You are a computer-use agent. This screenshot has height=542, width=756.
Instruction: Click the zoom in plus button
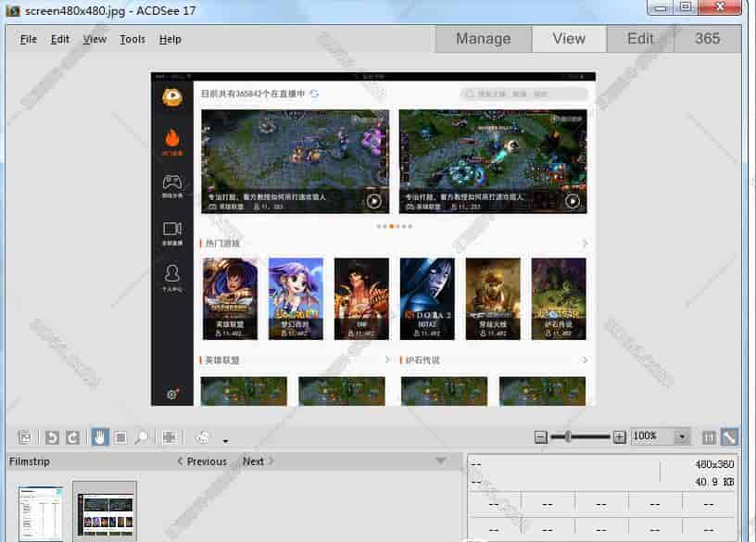(619, 437)
